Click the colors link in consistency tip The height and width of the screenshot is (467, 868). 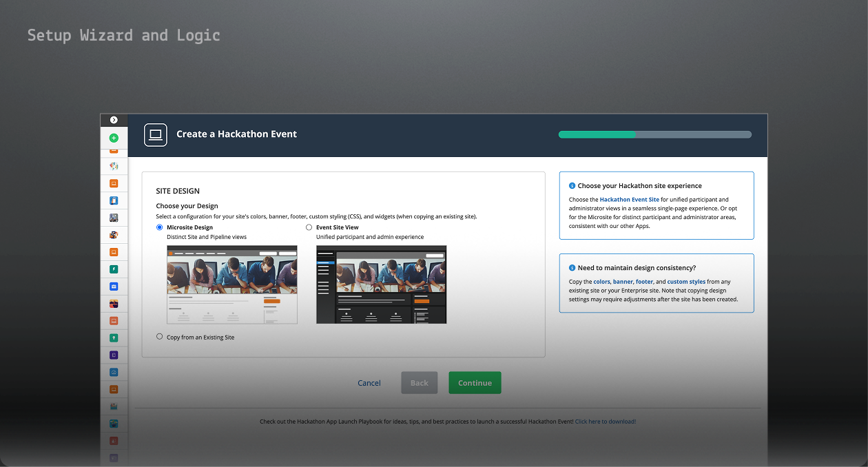click(x=601, y=282)
